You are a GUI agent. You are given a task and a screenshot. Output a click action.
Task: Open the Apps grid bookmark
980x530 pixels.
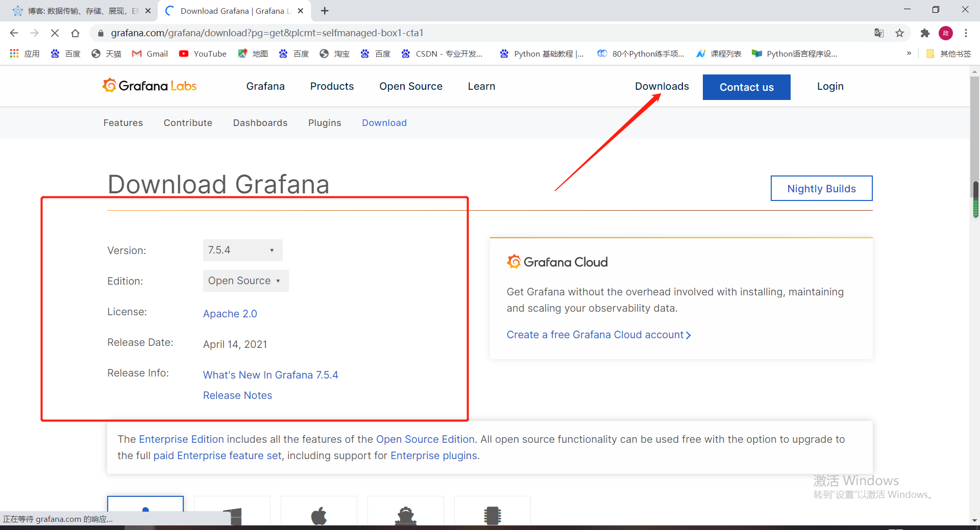pyautogui.click(x=24, y=54)
